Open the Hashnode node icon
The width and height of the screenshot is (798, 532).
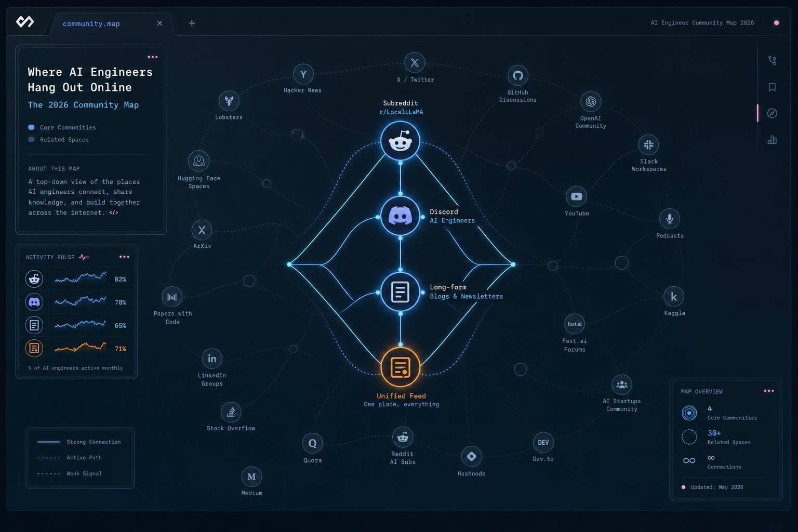(471, 457)
